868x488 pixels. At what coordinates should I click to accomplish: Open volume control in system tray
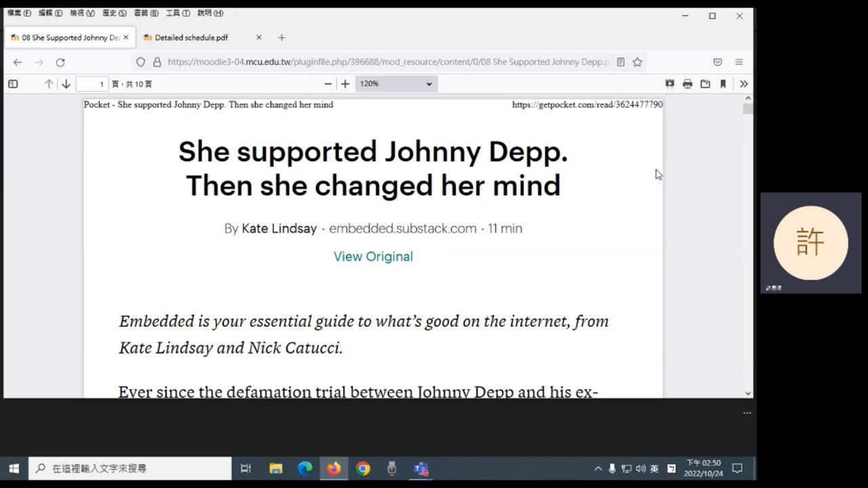click(641, 468)
